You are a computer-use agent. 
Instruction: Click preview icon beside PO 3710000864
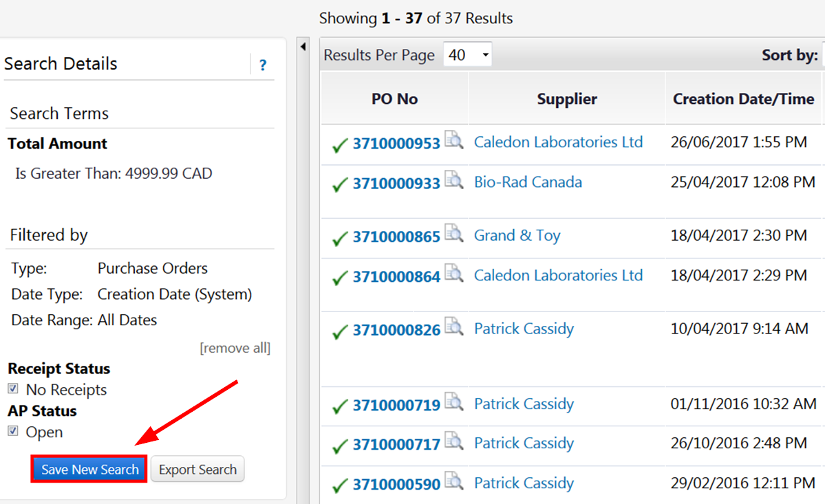pos(453,273)
